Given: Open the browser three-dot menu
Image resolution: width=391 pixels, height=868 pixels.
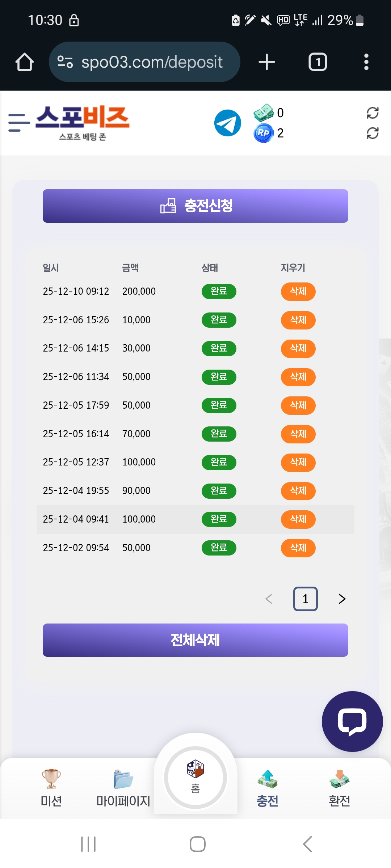Looking at the screenshot, I should coord(366,62).
